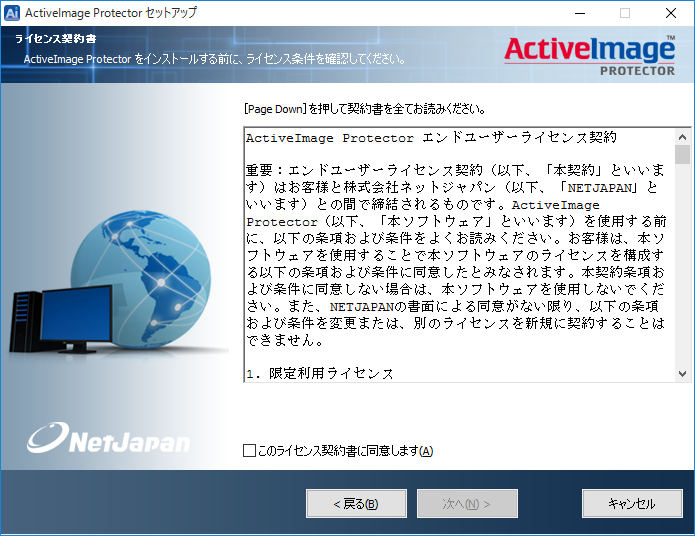Click empty scrollbar track below the thumb
Image resolution: width=695 pixels, height=536 pixels.
coord(682,270)
